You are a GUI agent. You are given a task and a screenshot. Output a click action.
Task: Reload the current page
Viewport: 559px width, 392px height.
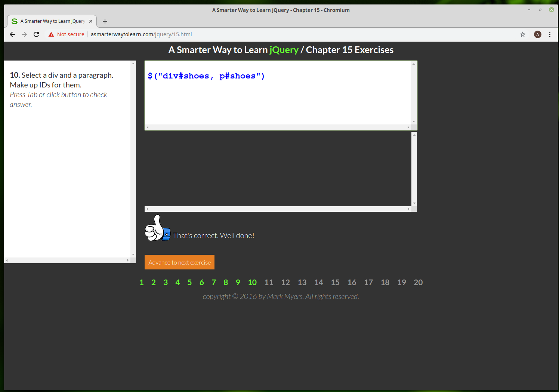[36, 34]
